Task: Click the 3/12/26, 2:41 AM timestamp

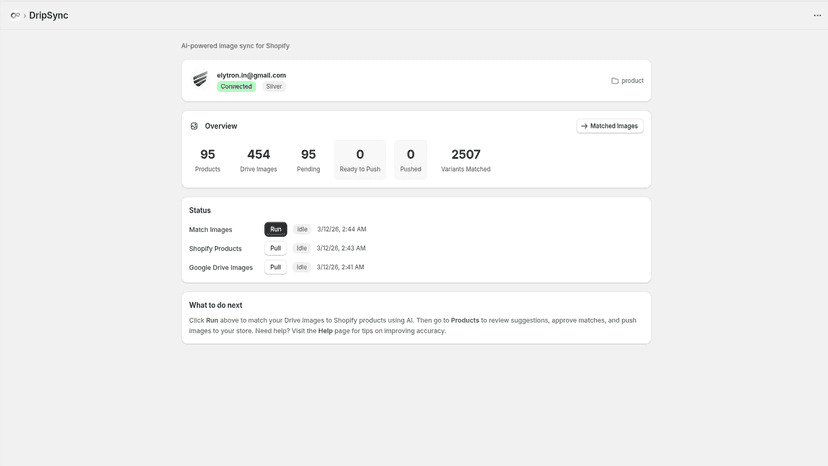Action: pyautogui.click(x=341, y=267)
